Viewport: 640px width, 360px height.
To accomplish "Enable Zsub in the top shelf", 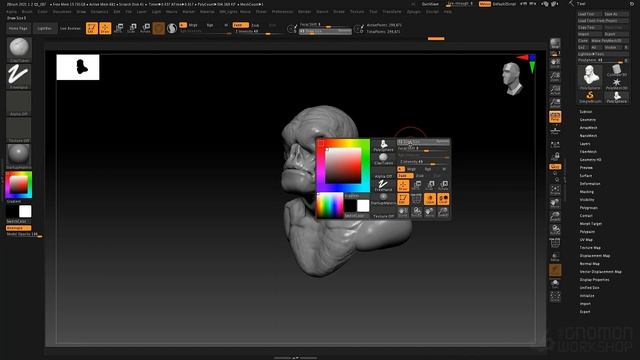I will (x=256, y=25).
